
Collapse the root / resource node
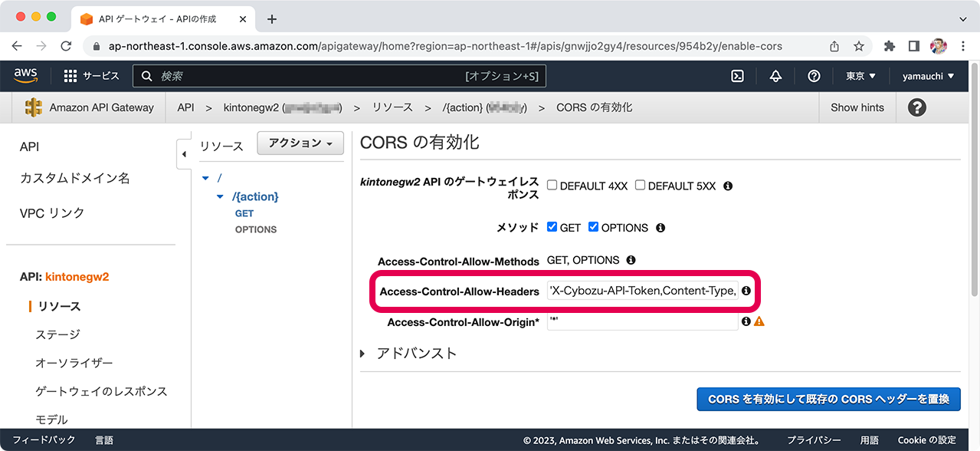pos(205,178)
